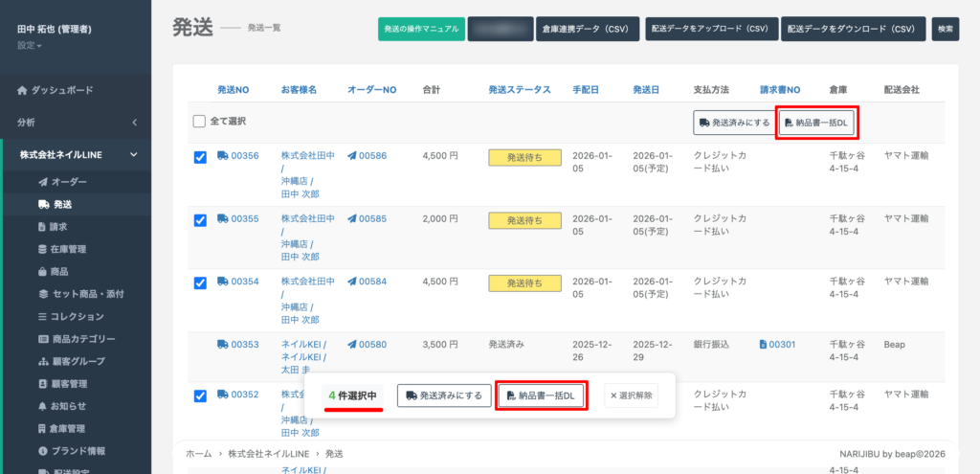This screenshot has width=980, height=474.
Task: Click truck icon next to shipment 00355
Action: 223,219
